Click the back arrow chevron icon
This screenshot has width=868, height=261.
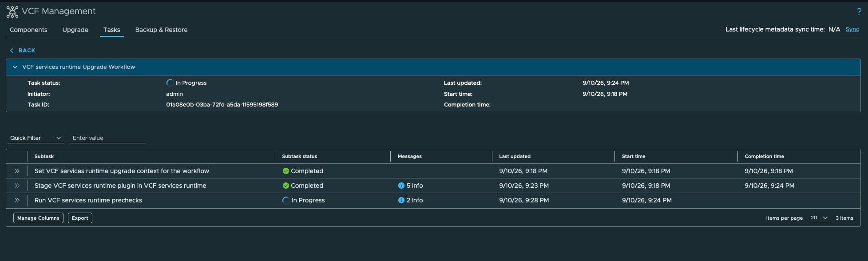click(x=12, y=51)
